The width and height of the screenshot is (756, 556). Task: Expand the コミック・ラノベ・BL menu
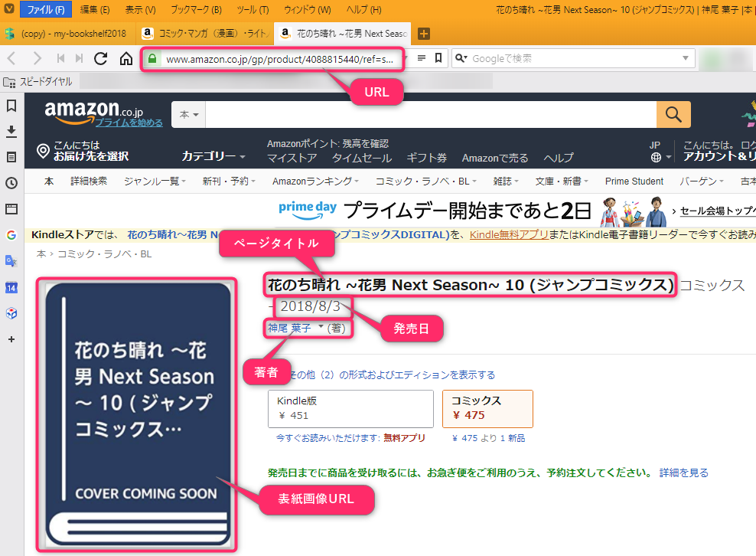[x=425, y=182]
